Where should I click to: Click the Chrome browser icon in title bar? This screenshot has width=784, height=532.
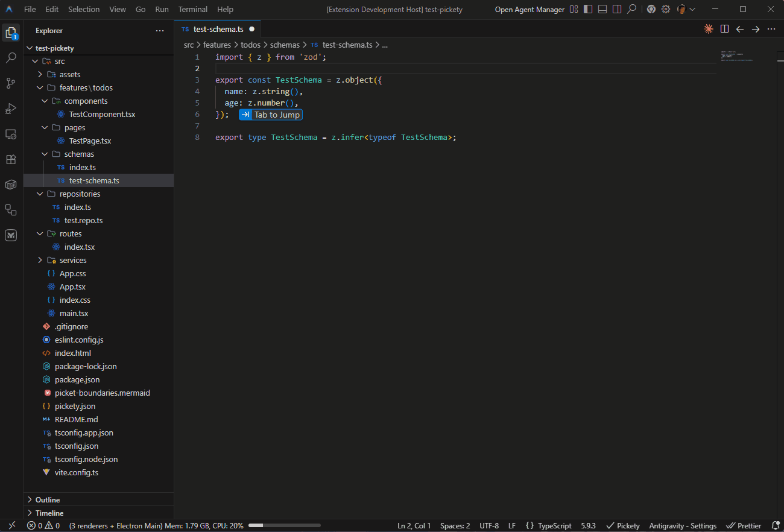click(651, 9)
